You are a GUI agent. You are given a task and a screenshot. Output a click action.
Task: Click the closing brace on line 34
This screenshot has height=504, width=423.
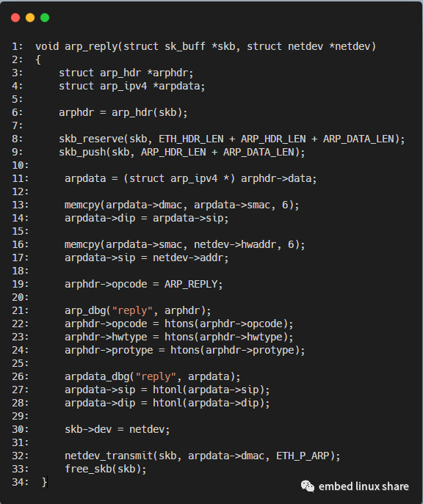pyautogui.click(x=44, y=482)
